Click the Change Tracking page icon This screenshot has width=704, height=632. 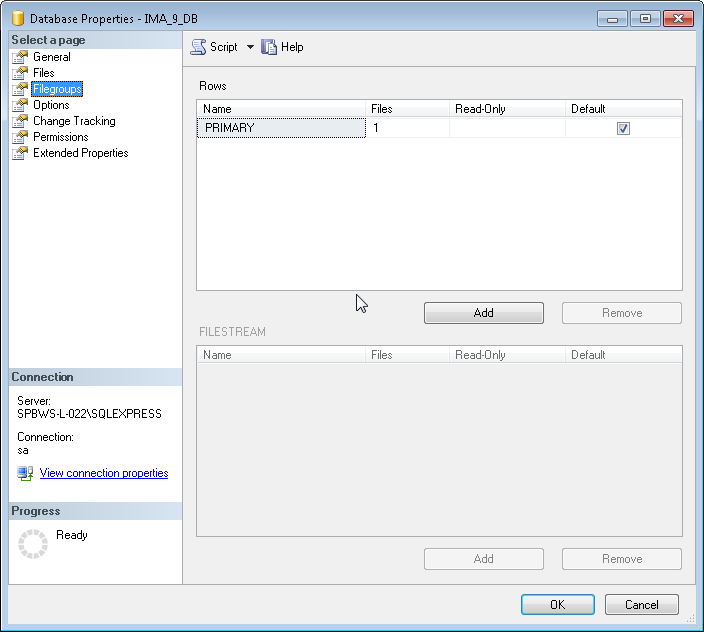20,121
